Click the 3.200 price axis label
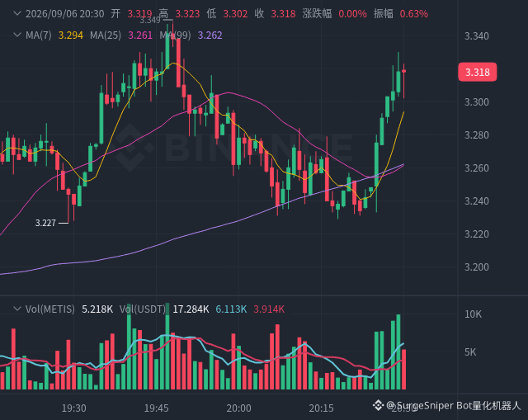This screenshot has width=528, height=420. pyautogui.click(x=477, y=267)
